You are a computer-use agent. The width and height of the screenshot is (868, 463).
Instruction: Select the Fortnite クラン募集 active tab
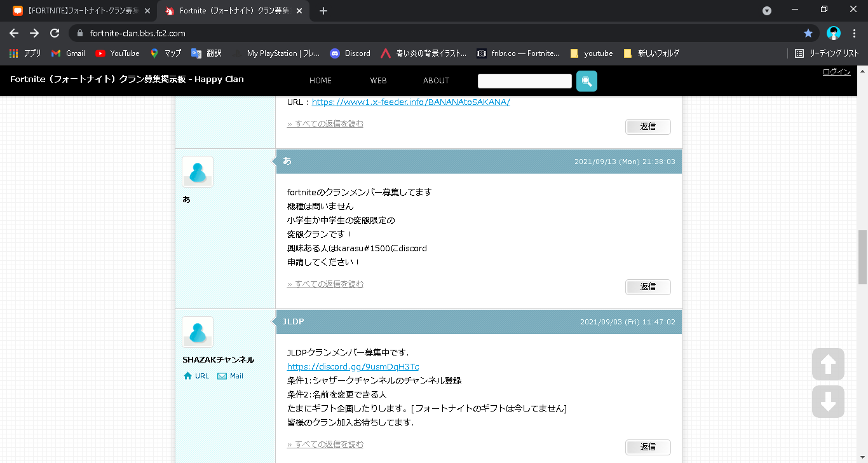[x=233, y=11]
